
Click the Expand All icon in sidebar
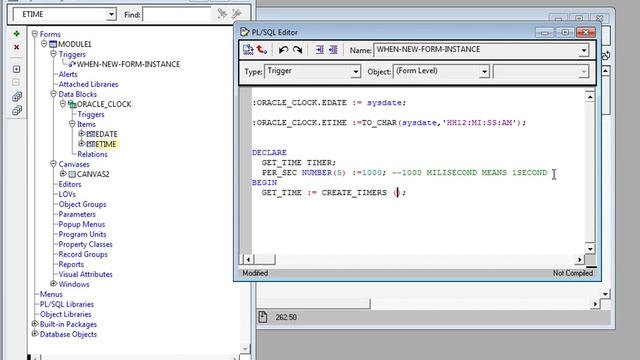click(x=16, y=97)
